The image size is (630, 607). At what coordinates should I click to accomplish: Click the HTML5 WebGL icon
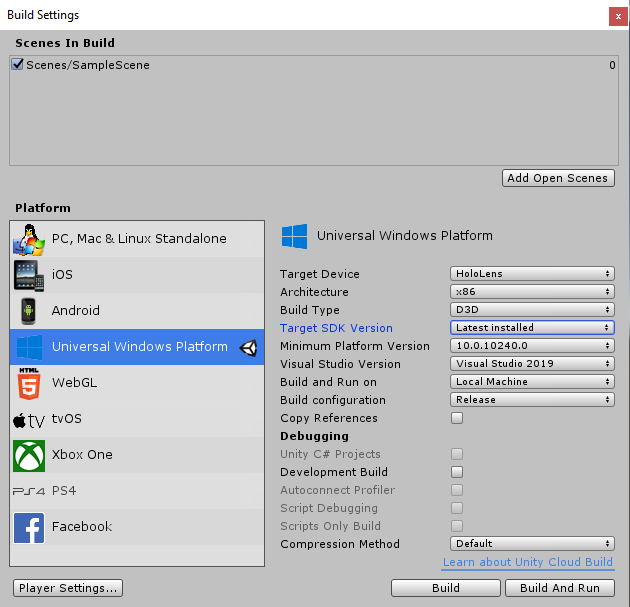(x=29, y=383)
